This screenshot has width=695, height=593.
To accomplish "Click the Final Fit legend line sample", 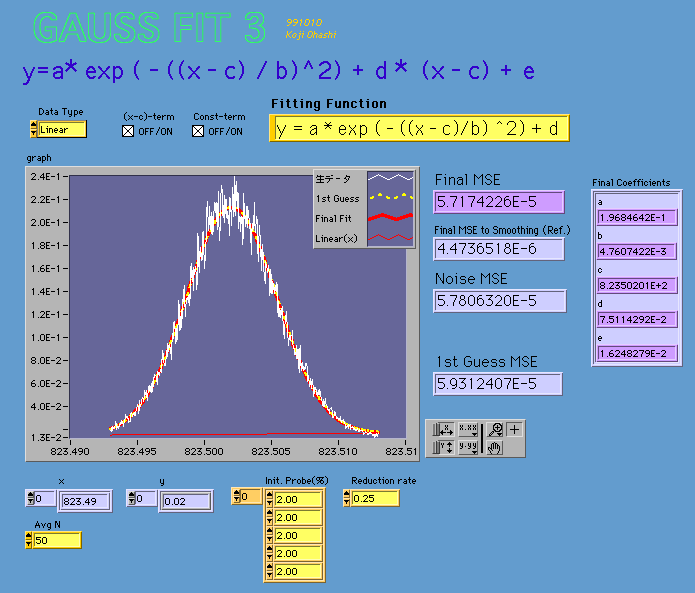I will click(389, 217).
